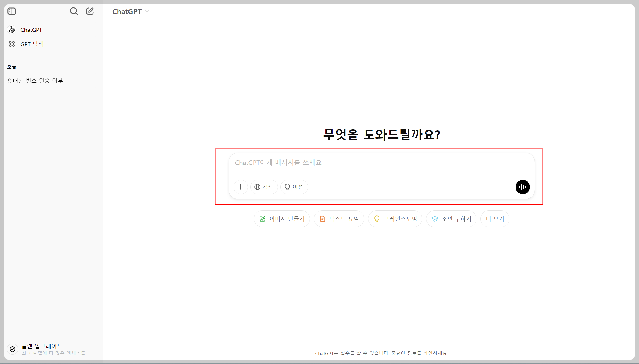Click the plus attach button in composer
The image size is (639, 364).
[240, 187]
